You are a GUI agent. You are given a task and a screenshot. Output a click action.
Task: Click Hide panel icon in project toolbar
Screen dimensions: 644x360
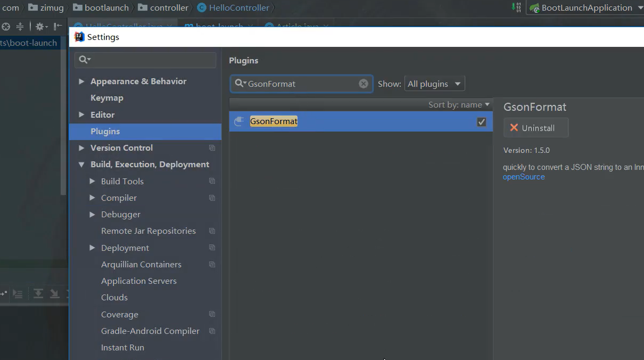point(57,27)
